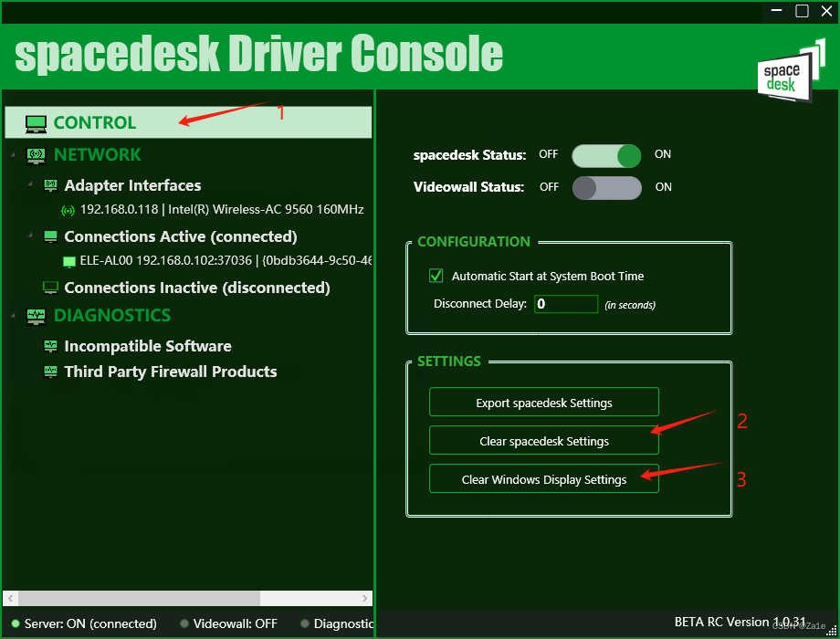Click the 'Videowall: OFF' status text
Screen dimensions: 840x639
tap(236, 623)
